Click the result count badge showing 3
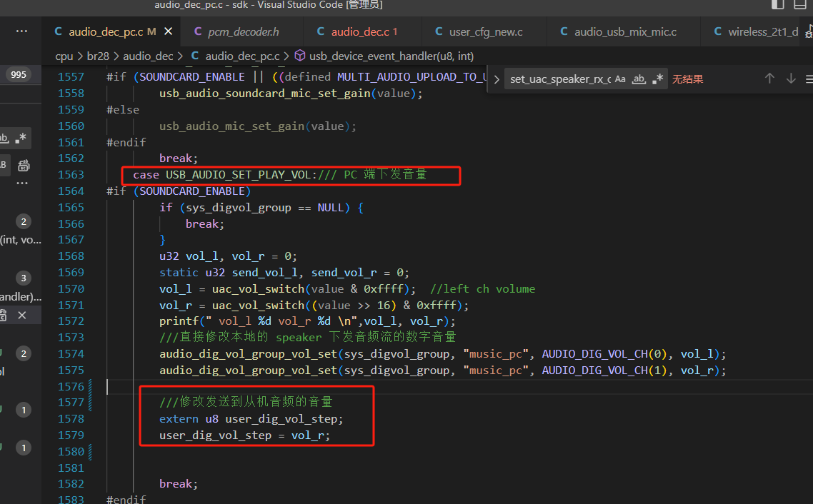 [x=24, y=278]
